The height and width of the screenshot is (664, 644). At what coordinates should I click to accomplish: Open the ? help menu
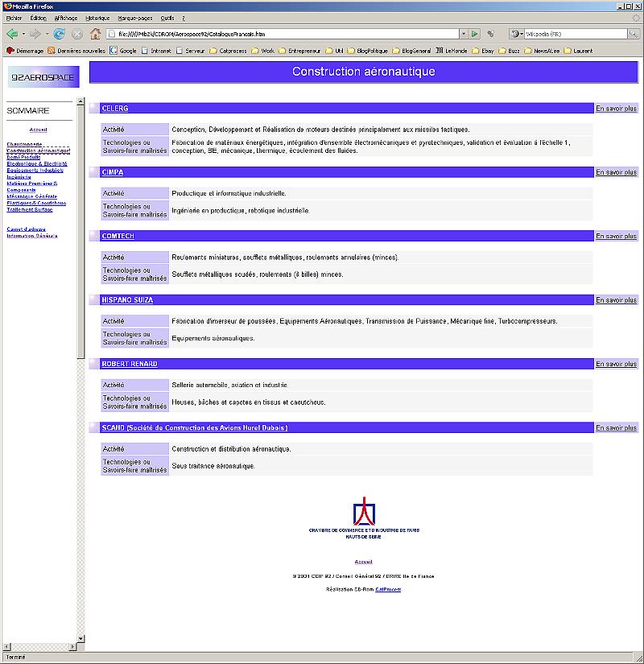[184, 19]
